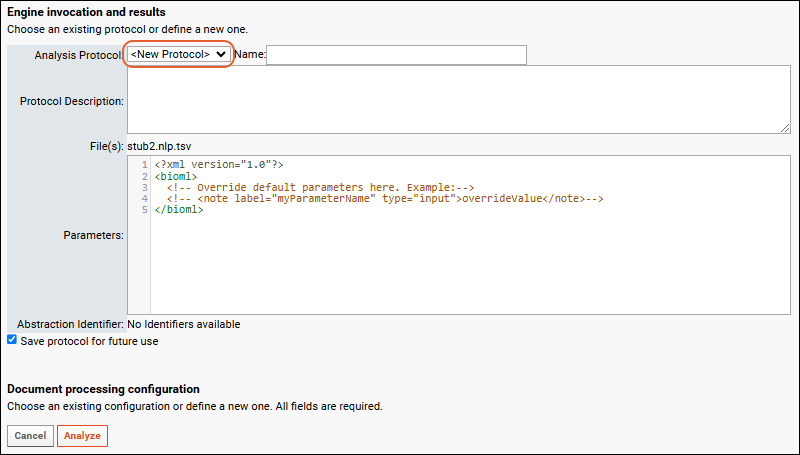Click the 'Document processing configuration' heading

(x=103, y=389)
